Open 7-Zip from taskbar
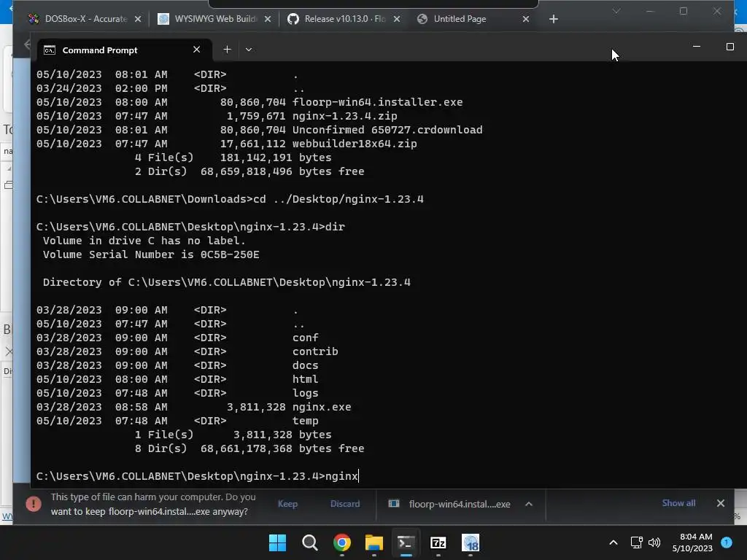Screen dimensions: 747x560 (x=438, y=542)
